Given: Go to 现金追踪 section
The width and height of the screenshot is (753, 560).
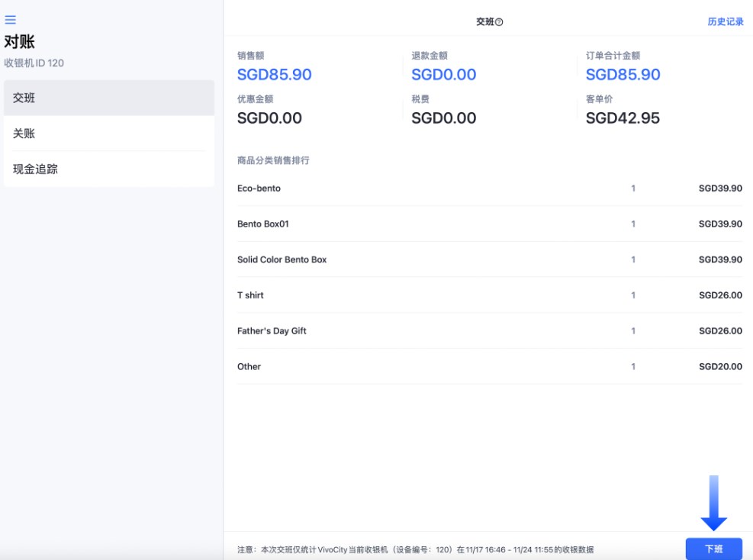Looking at the screenshot, I should coord(109,169).
